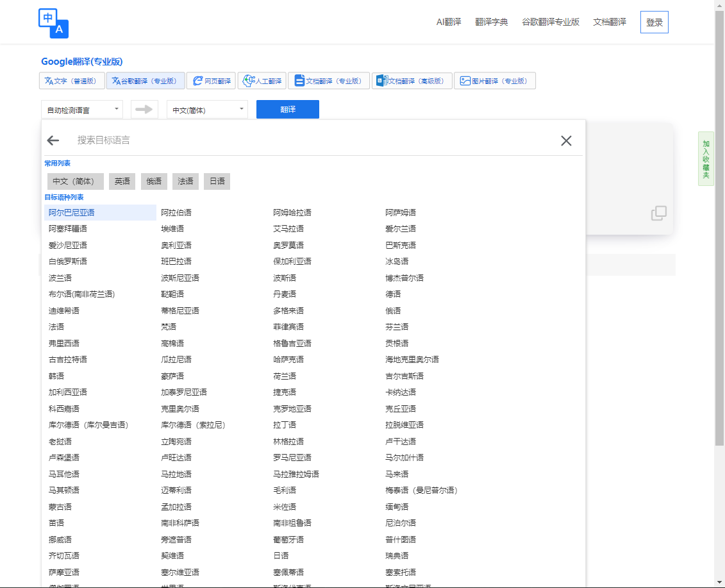Screen dimensions: 725x588
Task: Click the 加入收藏夹 side button
Action: tap(706, 158)
